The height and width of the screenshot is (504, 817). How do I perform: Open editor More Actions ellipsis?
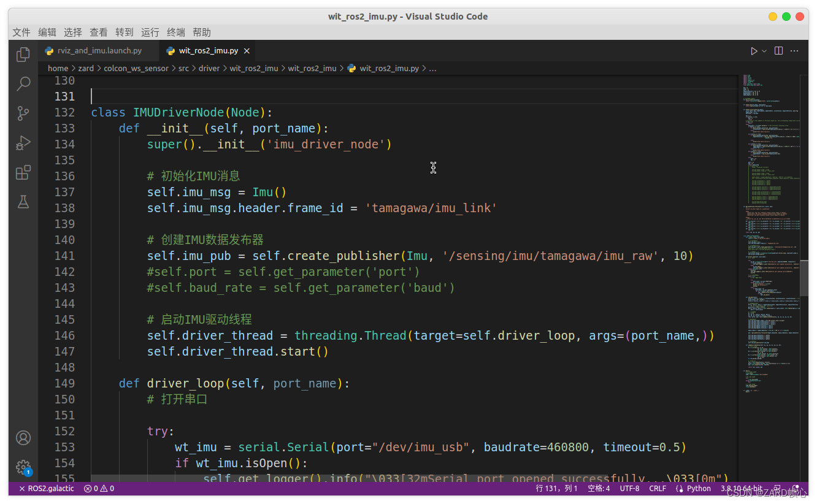point(794,51)
